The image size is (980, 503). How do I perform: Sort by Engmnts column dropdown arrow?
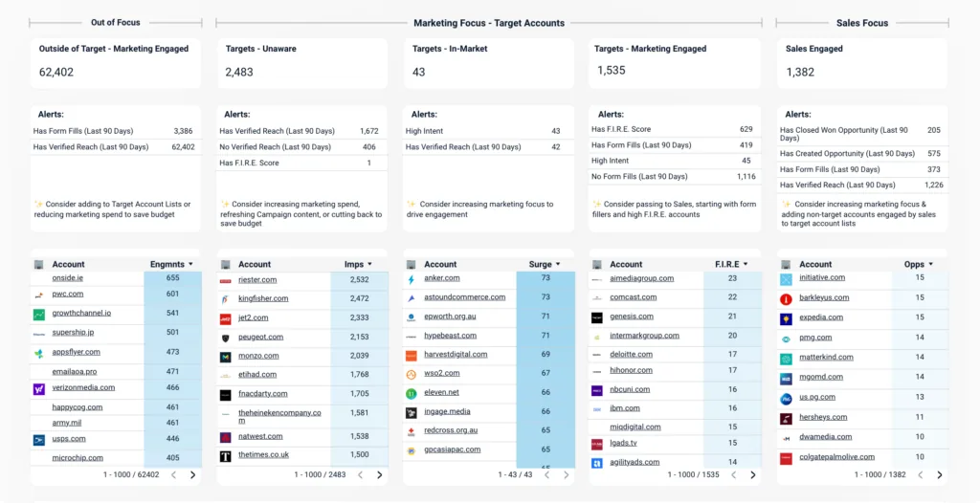(x=190, y=264)
